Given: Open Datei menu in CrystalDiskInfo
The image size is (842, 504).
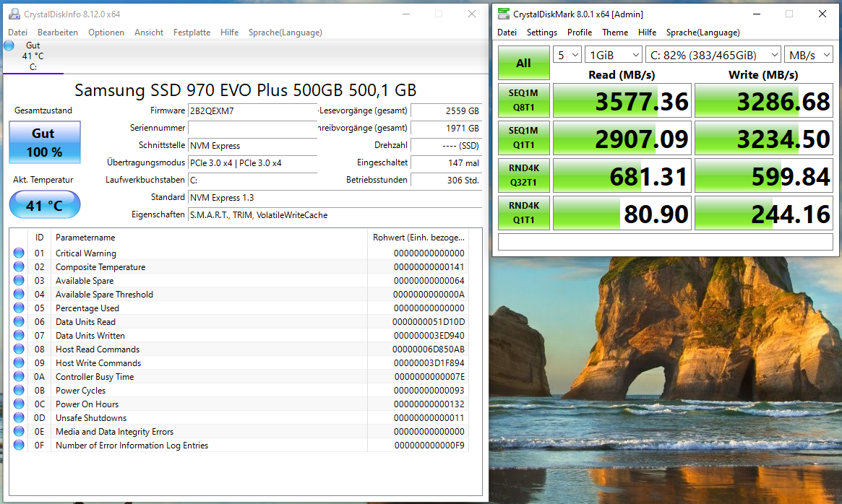Looking at the screenshot, I should [18, 32].
